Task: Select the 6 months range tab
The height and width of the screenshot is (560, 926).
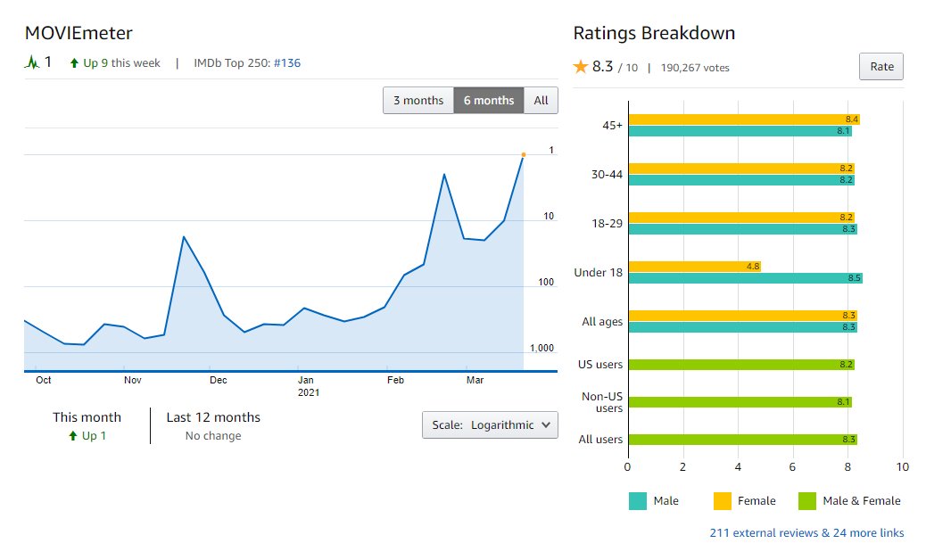Action: (x=488, y=100)
